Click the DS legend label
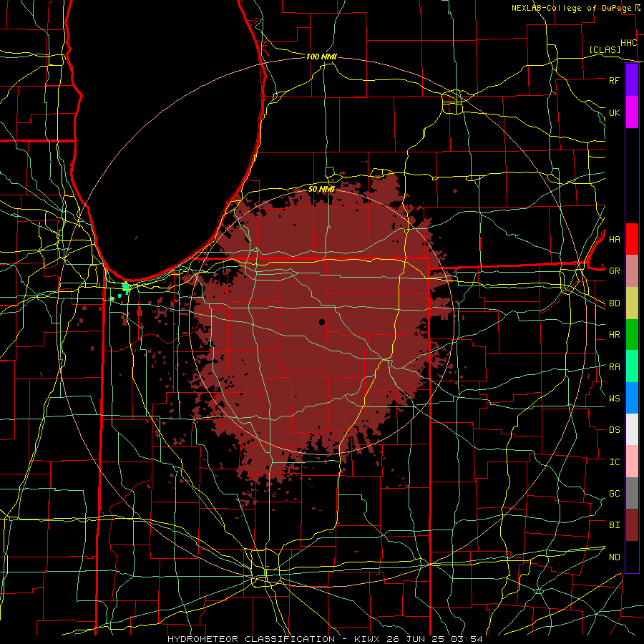644x644 pixels. coord(615,430)
